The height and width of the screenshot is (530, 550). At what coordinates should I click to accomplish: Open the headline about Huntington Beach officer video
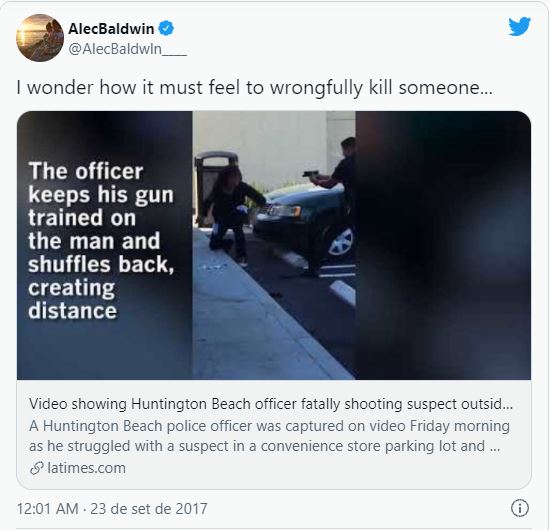[271, 404]
